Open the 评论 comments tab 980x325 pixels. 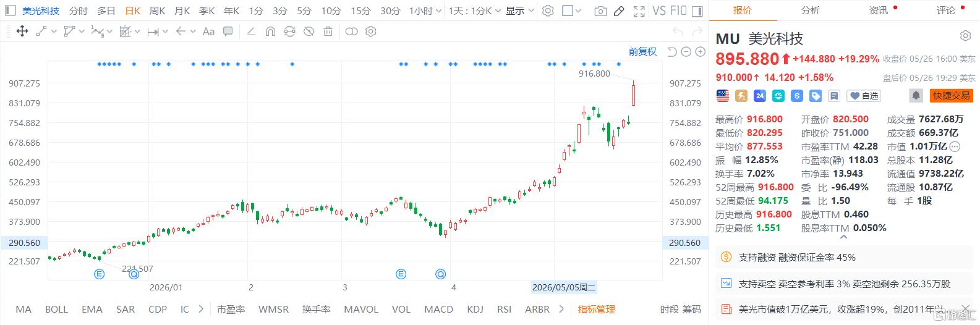(945, 10)
